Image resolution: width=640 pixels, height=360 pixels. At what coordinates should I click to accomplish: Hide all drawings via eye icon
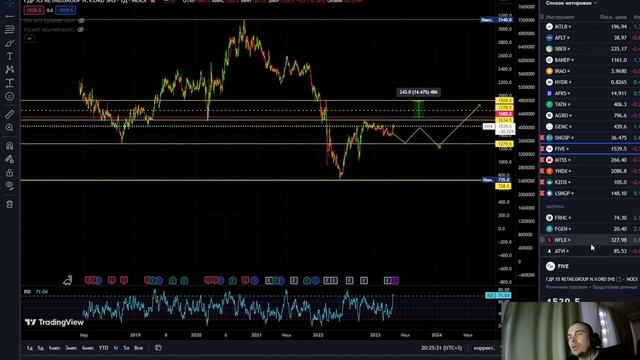tap(9, 186)
